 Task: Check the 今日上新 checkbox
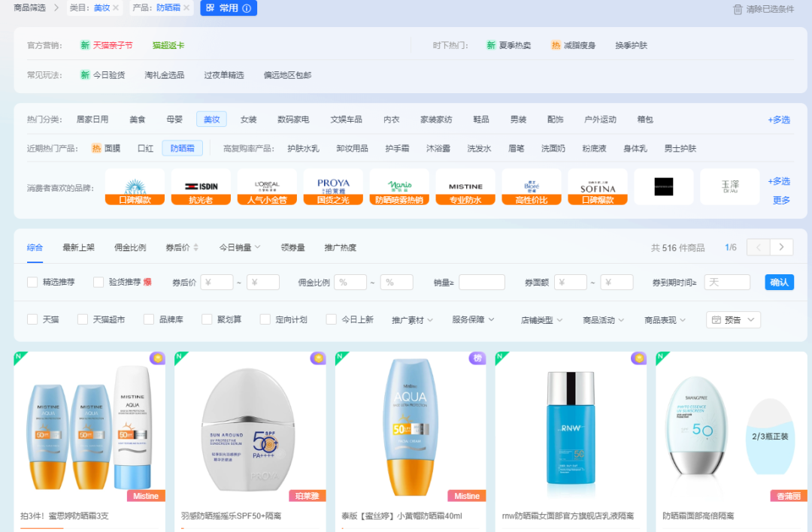332,319
